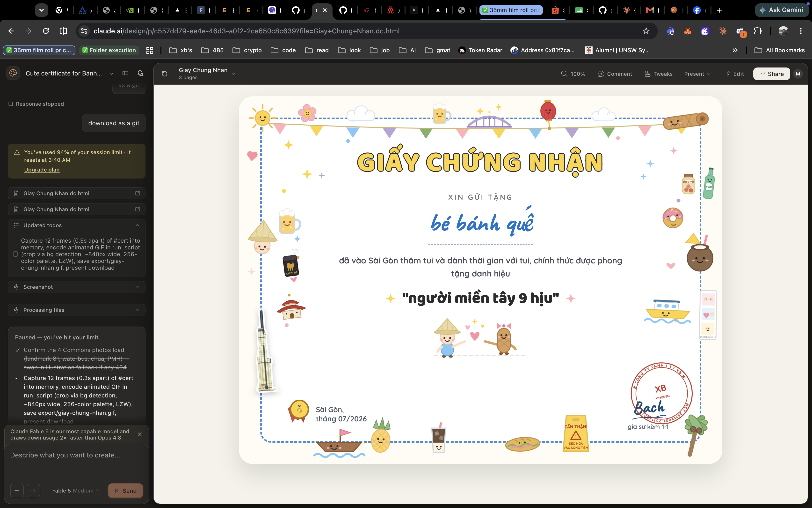Open the chat history bubble icon
The width and height of the screenshot is (812, 508).
[140, 73]
